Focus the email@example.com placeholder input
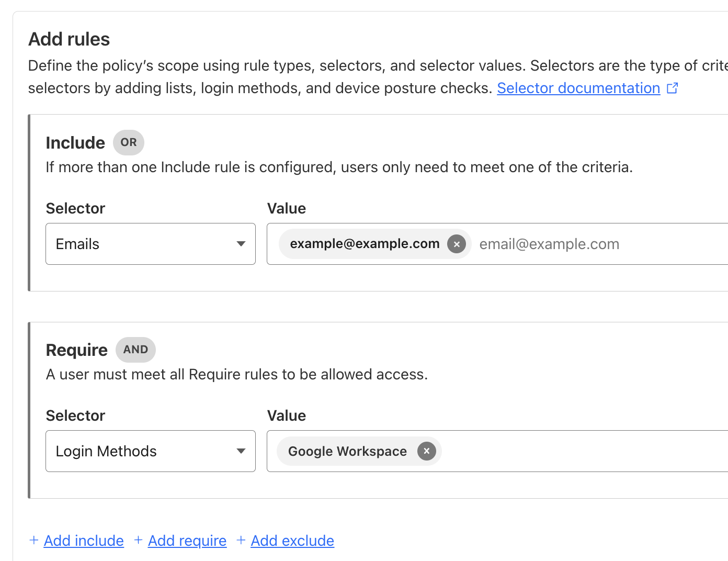728x561 pixels. click(575, 244)
